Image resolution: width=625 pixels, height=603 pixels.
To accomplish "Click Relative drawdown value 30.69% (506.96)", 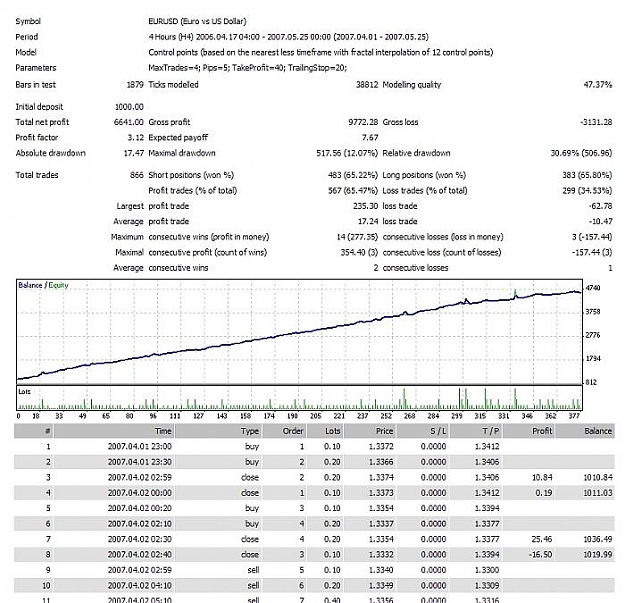I will point(581,153).
